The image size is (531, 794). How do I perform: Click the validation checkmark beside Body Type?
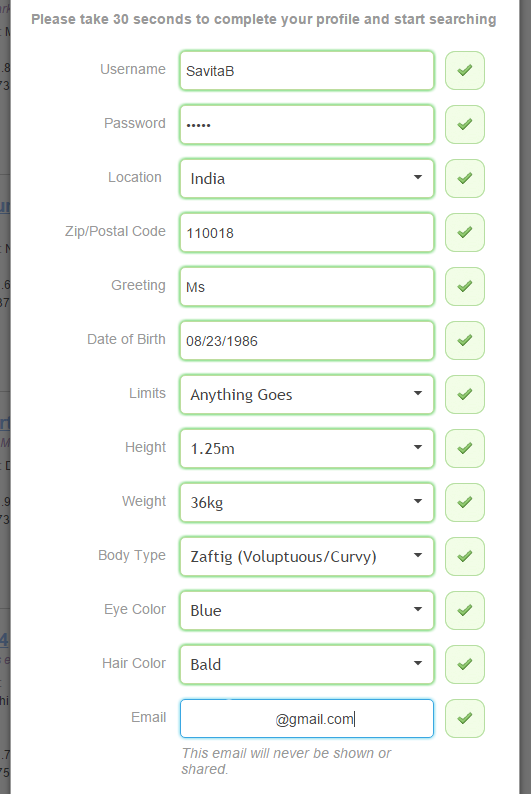(x=465, y=557)
